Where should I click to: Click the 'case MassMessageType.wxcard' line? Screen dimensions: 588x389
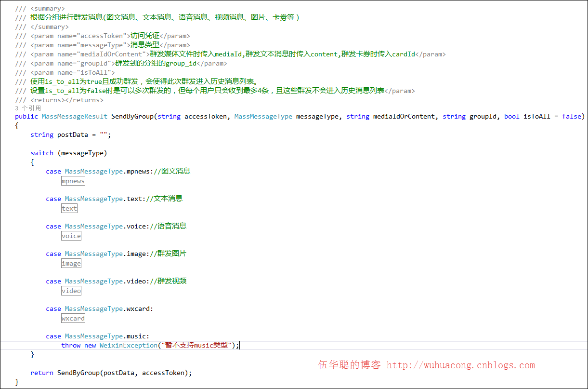[100, 309]
